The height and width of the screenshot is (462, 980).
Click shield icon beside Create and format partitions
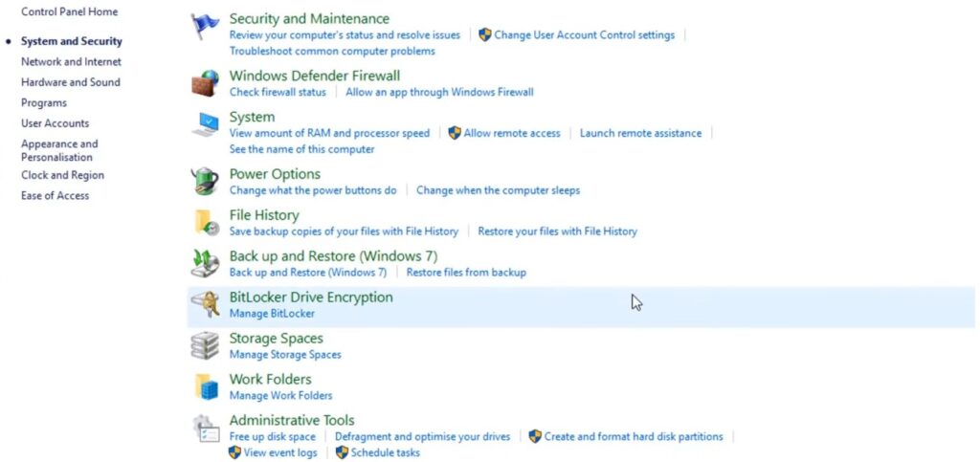(535, 436)
